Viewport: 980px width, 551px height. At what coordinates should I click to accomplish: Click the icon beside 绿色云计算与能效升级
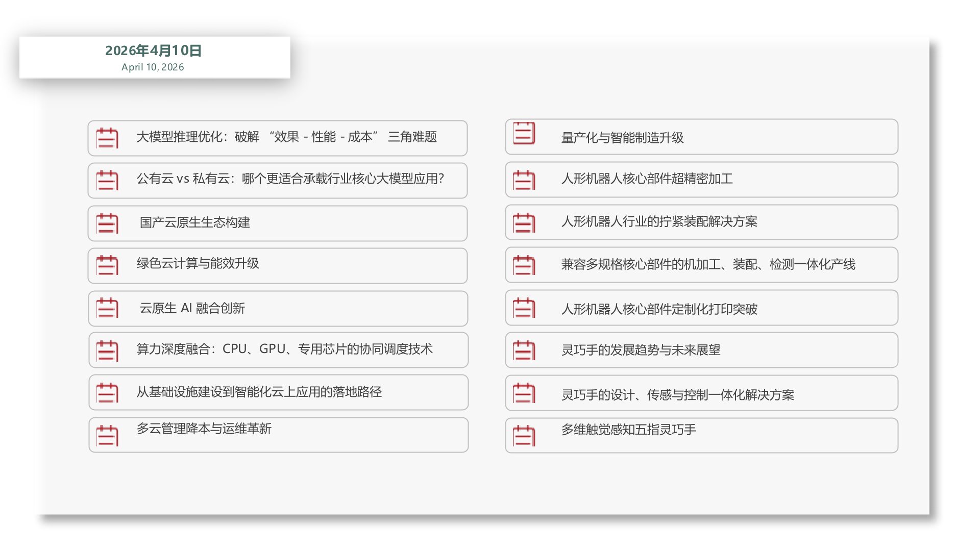pos(107,265)
